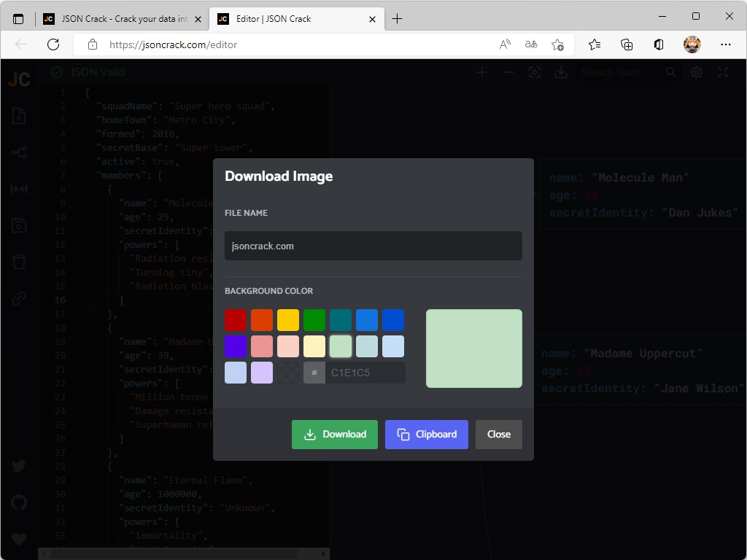Click the graph layout direction sidebar icon

point(19,152)
